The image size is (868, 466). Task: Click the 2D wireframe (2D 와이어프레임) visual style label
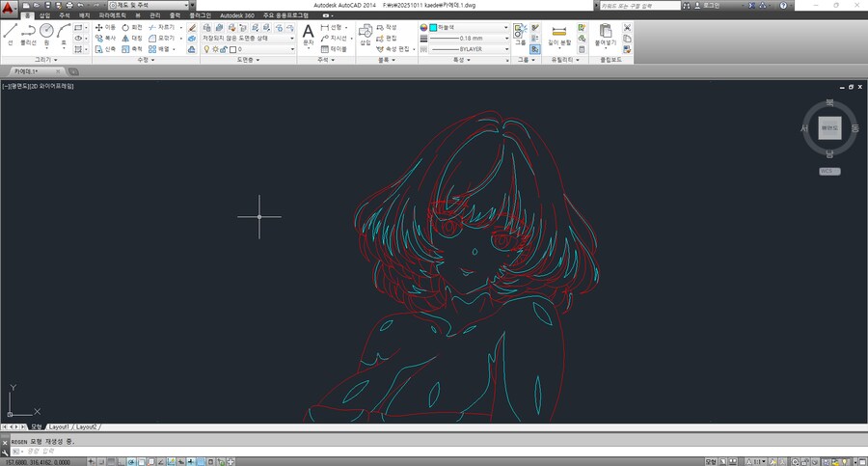51,87
